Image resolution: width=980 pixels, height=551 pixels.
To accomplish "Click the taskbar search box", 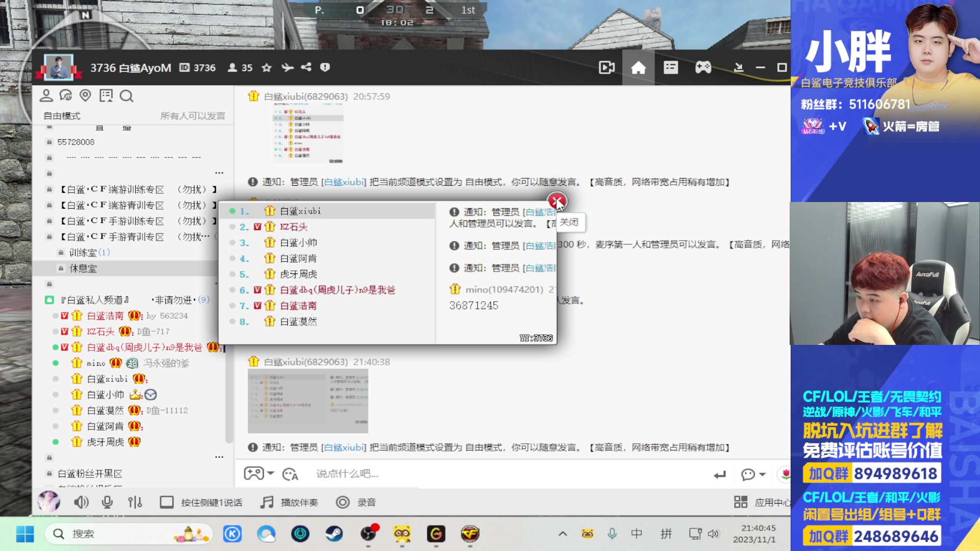I will (129, 534).
